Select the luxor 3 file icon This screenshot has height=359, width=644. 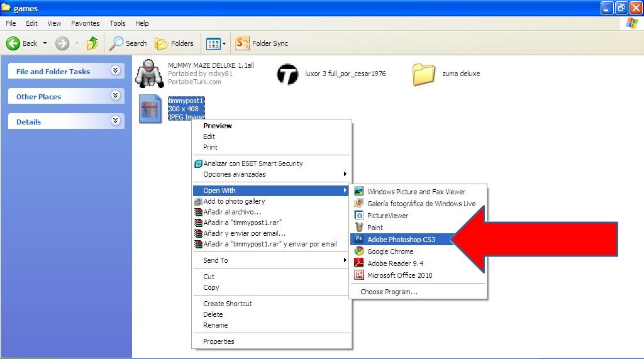click(287, 74)
